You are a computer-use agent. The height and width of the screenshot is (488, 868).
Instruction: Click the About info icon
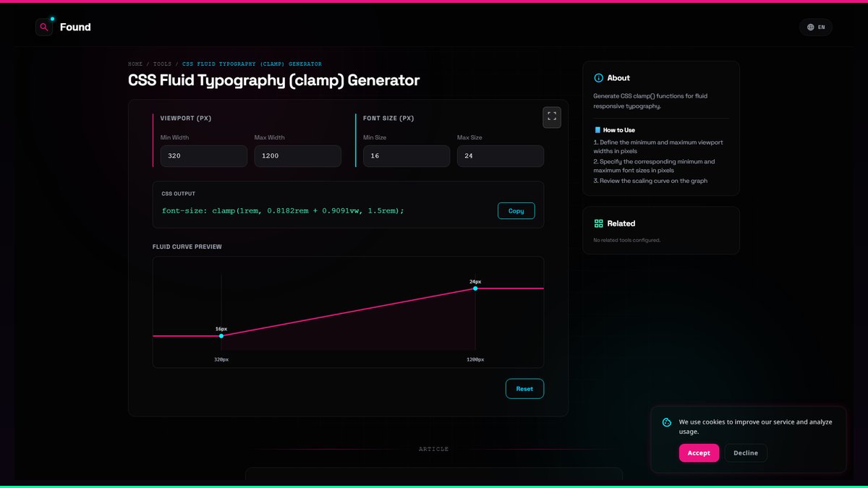click(598, 78)
